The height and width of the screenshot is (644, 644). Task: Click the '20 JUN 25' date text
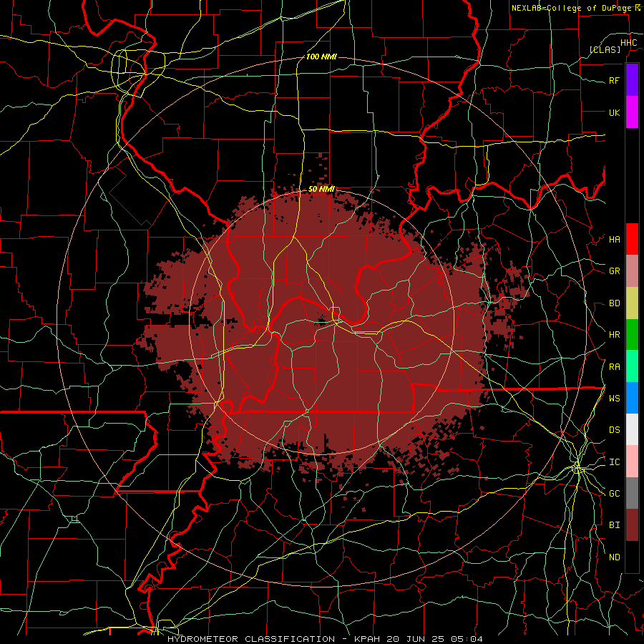coord(415,639)
